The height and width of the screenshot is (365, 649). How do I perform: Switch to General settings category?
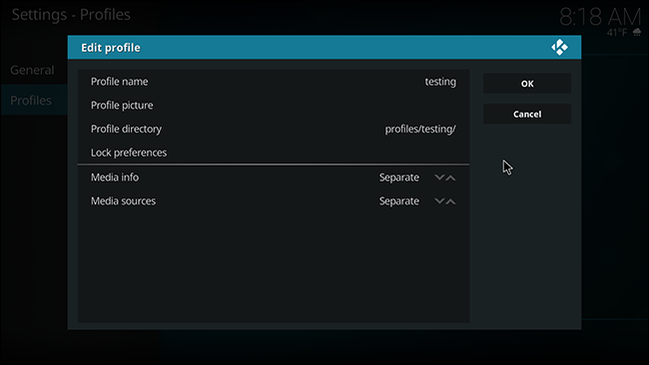[x=32, y=70]
